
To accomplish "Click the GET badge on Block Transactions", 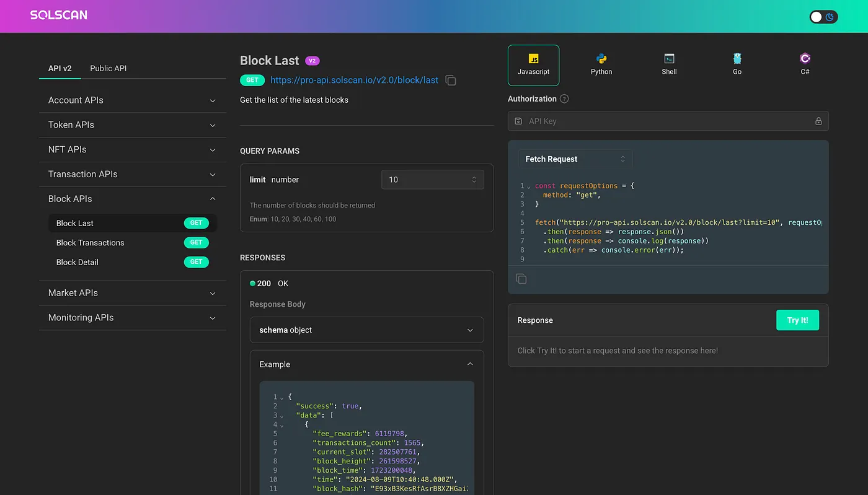I will pyautogui.click(x=197, y=243).
